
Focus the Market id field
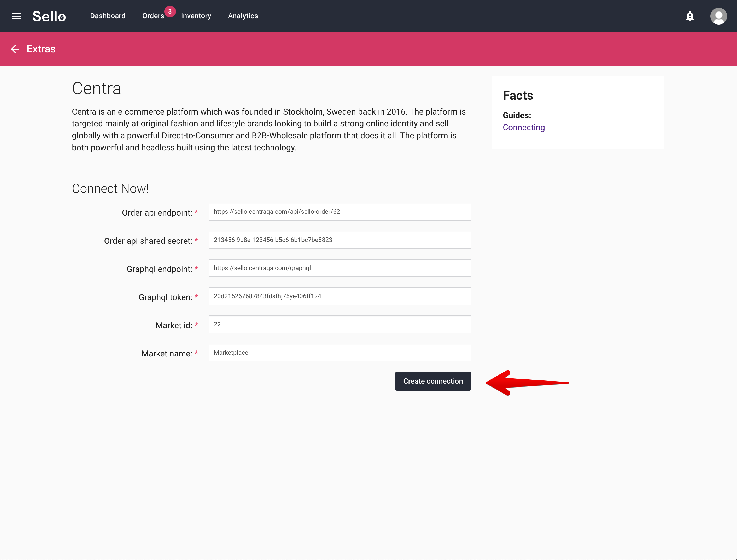click(340, 324)
